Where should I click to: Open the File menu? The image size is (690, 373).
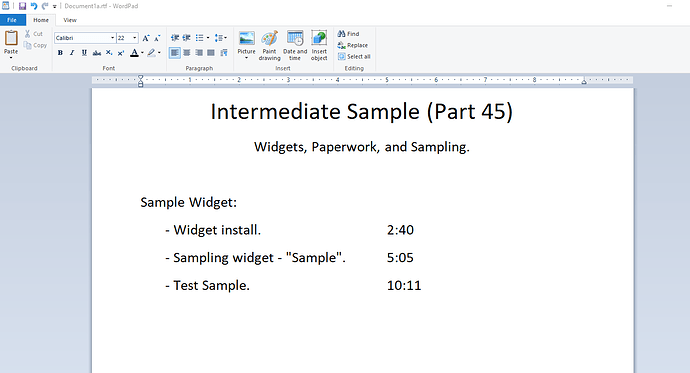click(12, 20)
